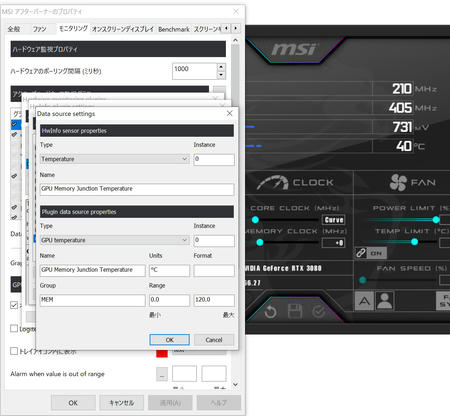Click the user-defined fan profile icon
This screenshot has height=416, width=450.
tap(385, 301)
